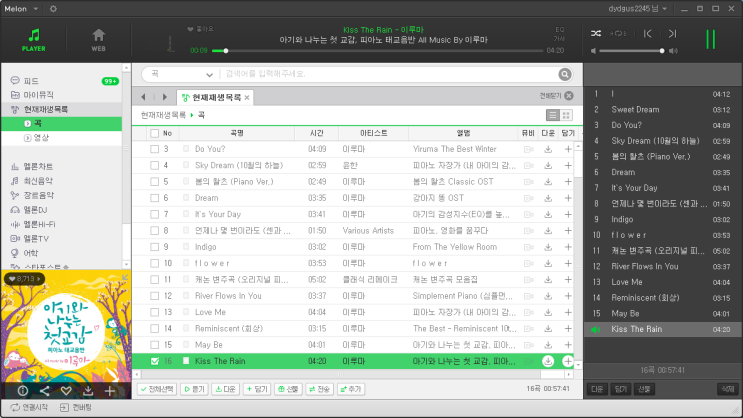The height and width of the screenshot is (418, 743).
Task: Share the current album
Action: [x=45, y=391]
